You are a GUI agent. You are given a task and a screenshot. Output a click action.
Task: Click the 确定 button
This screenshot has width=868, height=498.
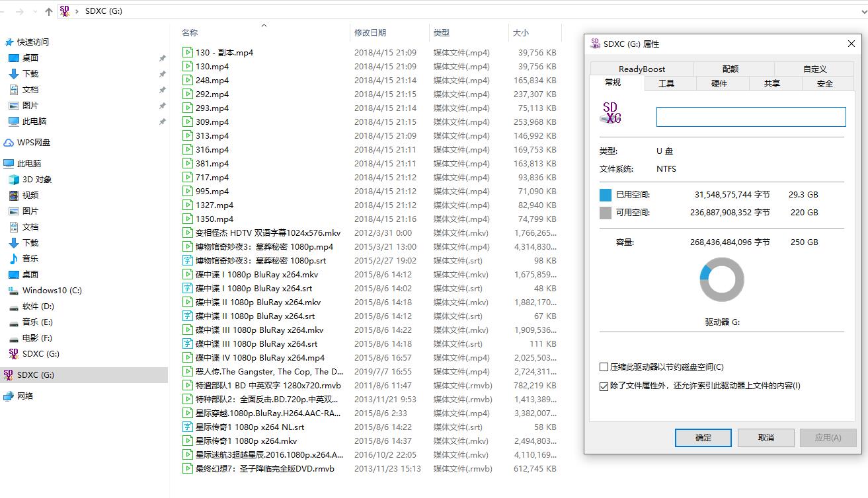pos(702,437)
